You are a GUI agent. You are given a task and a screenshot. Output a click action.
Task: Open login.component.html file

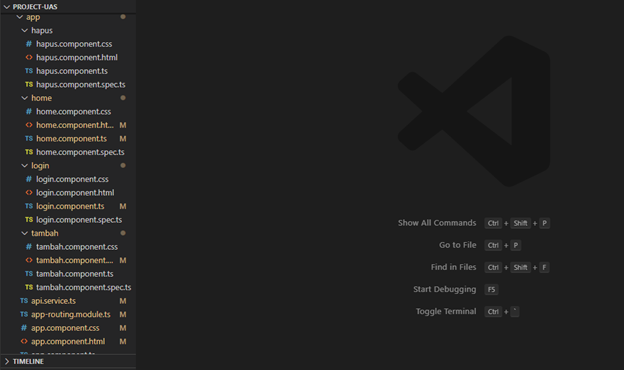tap(75, 193)
